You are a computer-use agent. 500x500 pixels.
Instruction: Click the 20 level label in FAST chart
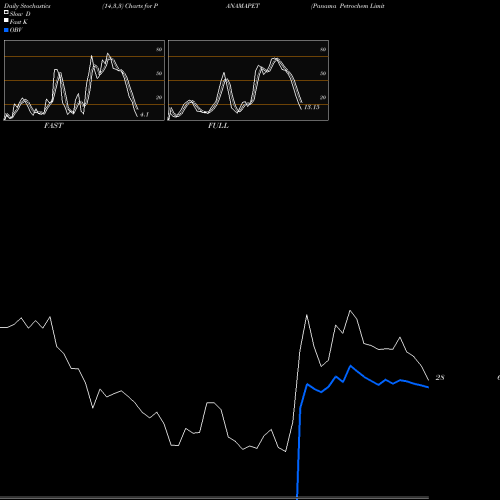pyautogui.click(x=159, y=97)
